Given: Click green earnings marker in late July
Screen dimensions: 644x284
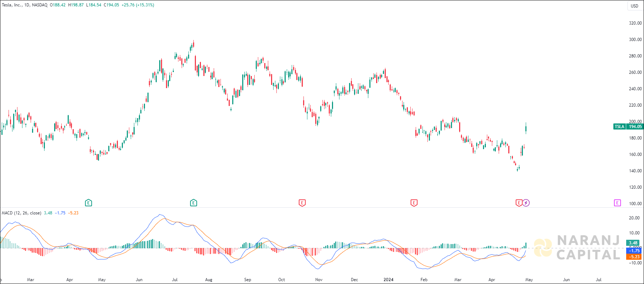Looking at the screenshot, I should 193,203.
